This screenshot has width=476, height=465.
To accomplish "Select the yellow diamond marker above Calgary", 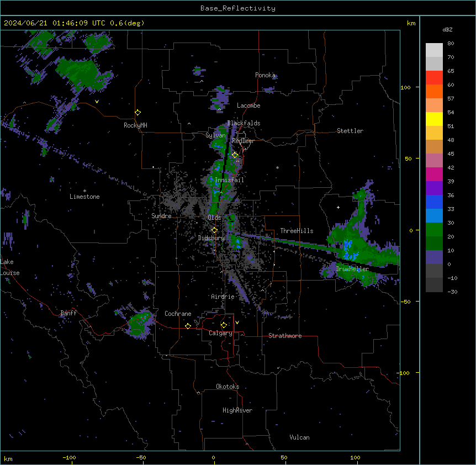I will coord(224,325).
